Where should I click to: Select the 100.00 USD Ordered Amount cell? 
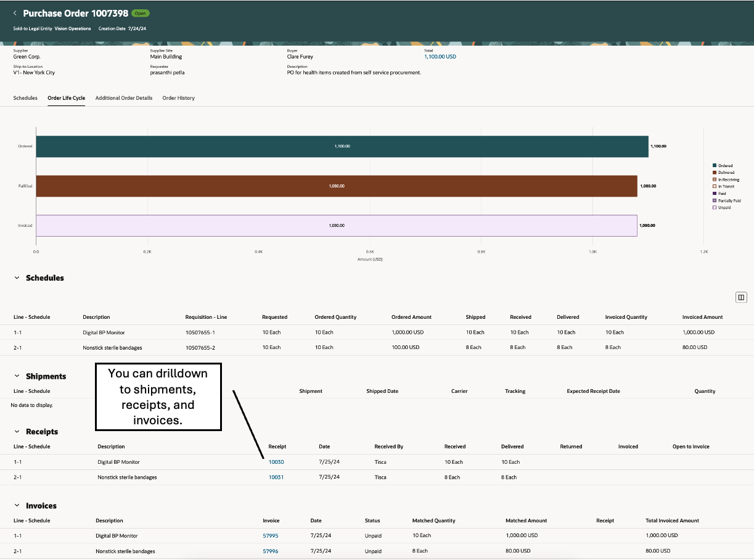(x=406, y=348)
